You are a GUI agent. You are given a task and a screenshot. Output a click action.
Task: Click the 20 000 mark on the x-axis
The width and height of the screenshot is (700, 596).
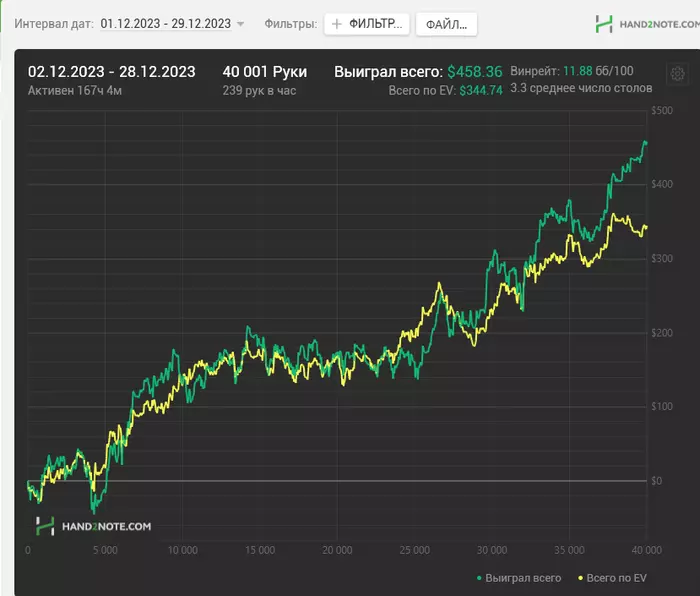pos(337,550)
